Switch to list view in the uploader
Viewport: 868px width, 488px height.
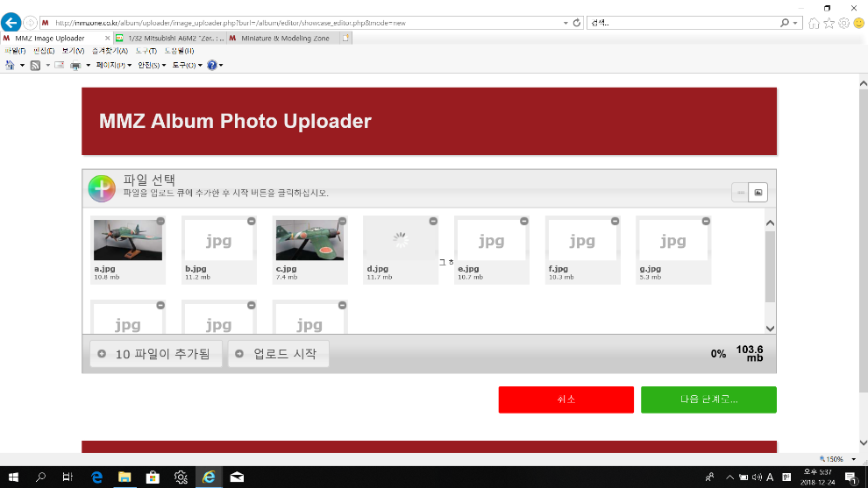coord(741,192)
